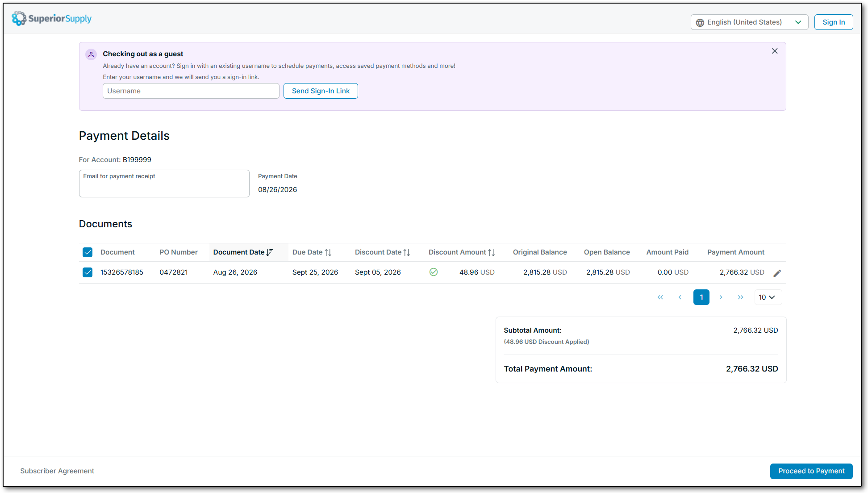Image resolution: width=868 pixels, height=493 pixels.
Task: Open the English (United States) language dropdown
Action: pyautogui.click(x=749, y=22)
